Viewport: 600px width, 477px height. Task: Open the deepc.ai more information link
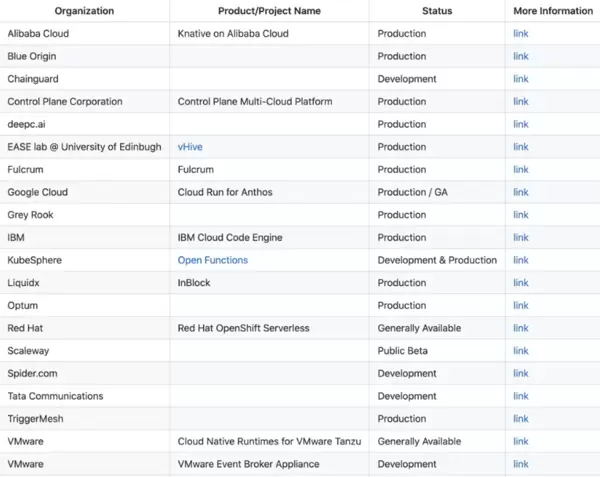coord(520,124)
